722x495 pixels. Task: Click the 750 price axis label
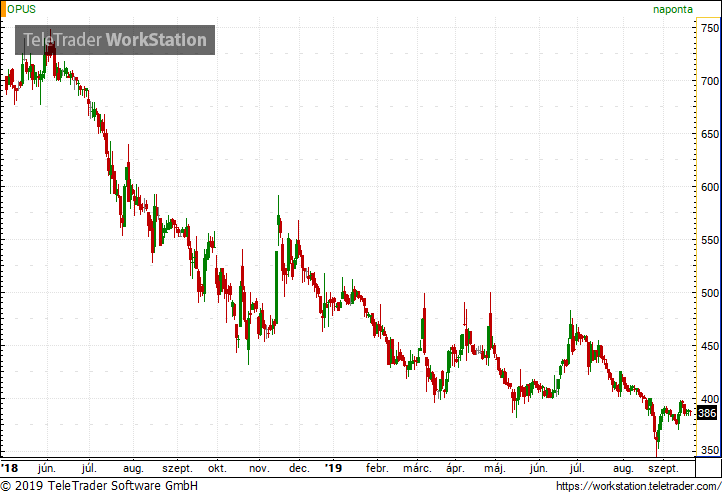coord(710,28)
